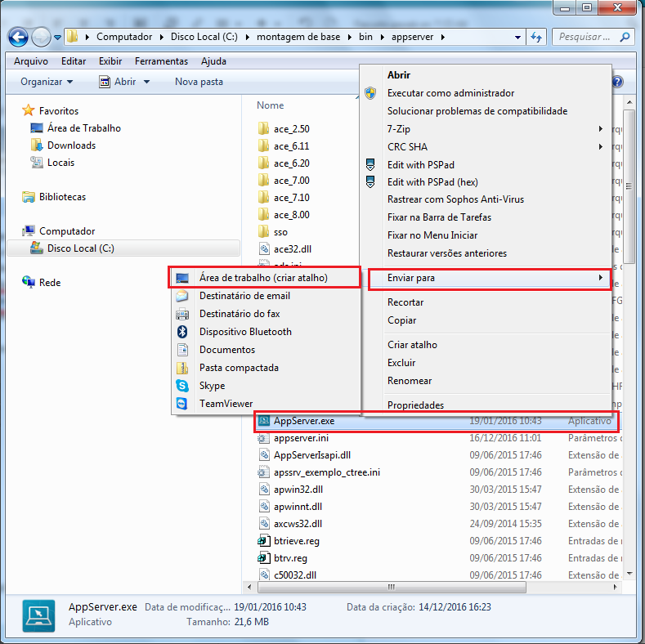Viewport: 645px width, 644px height.
Task: Click the Nova pasta button
Action: pyautogui.click(x=199, y=82)
